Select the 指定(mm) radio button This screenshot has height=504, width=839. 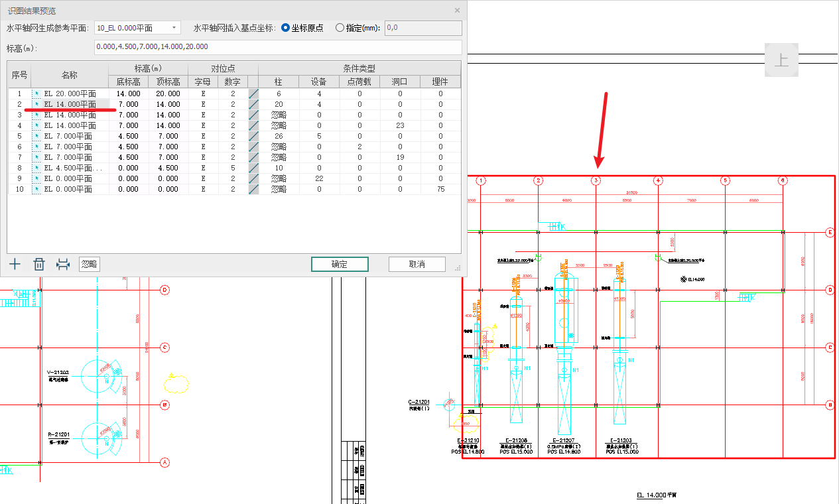(x=340, y=28)
